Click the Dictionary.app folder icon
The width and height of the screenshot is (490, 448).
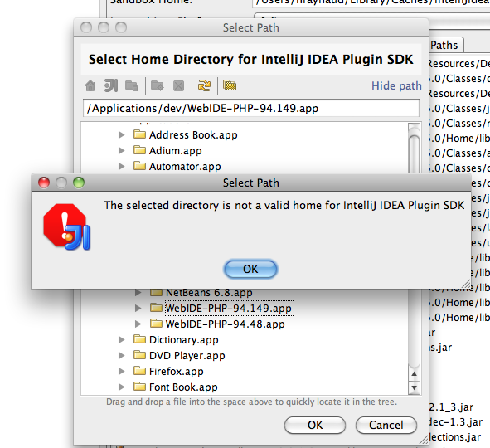tap(139, 339)
